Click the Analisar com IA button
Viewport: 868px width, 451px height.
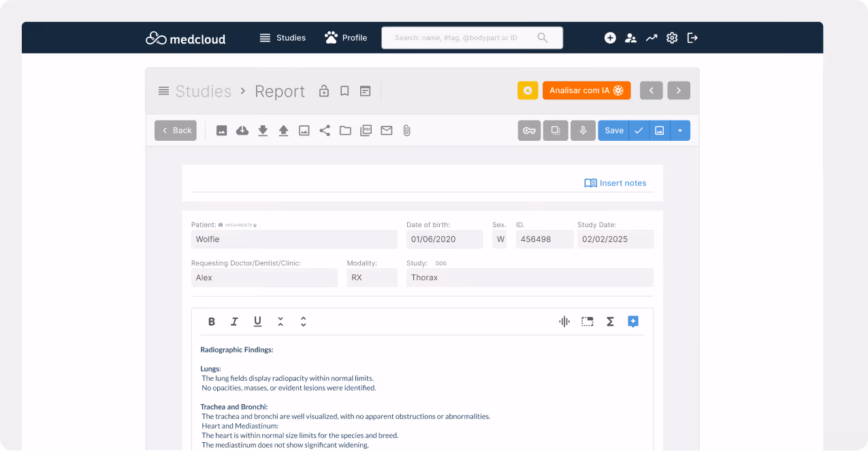click(586, 90)
